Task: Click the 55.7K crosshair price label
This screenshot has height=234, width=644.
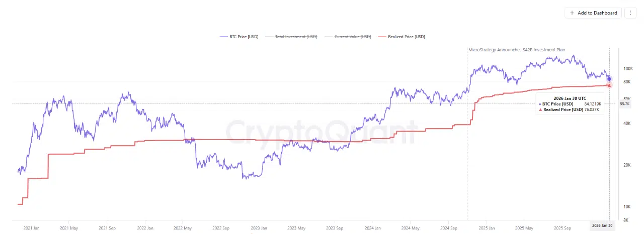Action: click(x=625, y=104)
